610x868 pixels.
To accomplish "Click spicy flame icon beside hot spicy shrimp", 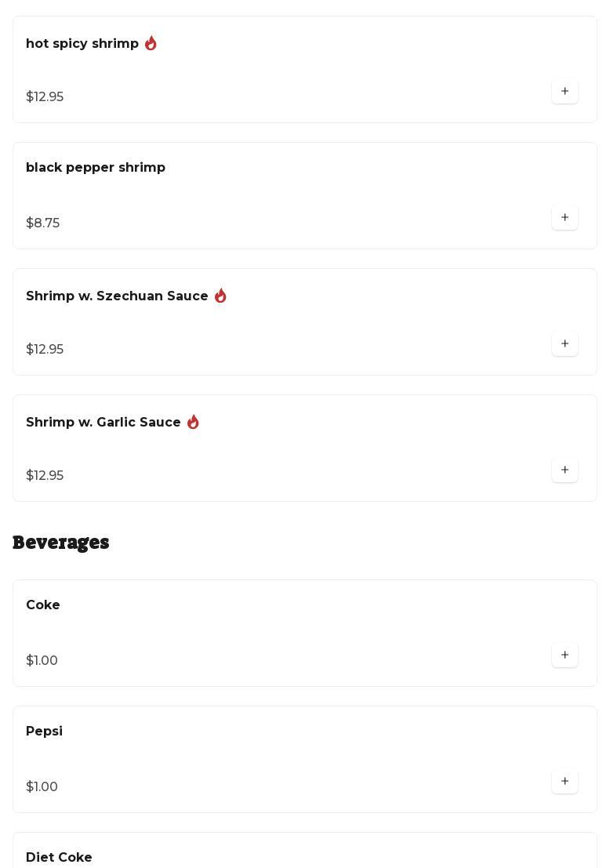I will point(151,44).
